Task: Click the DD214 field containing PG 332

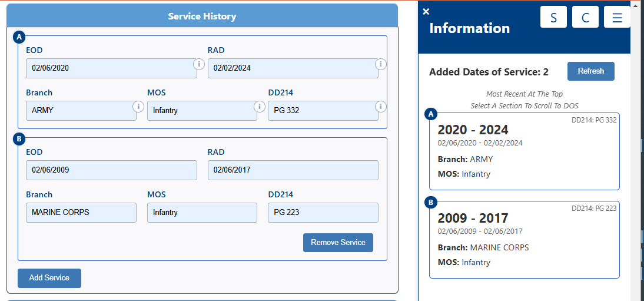Action: [x=323, y=111]
